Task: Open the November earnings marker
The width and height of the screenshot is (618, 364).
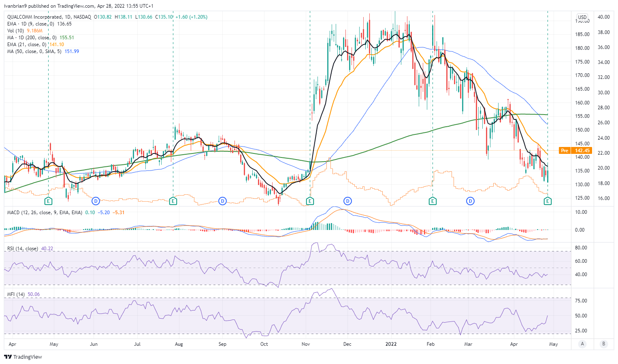Action: coord(310,201)
